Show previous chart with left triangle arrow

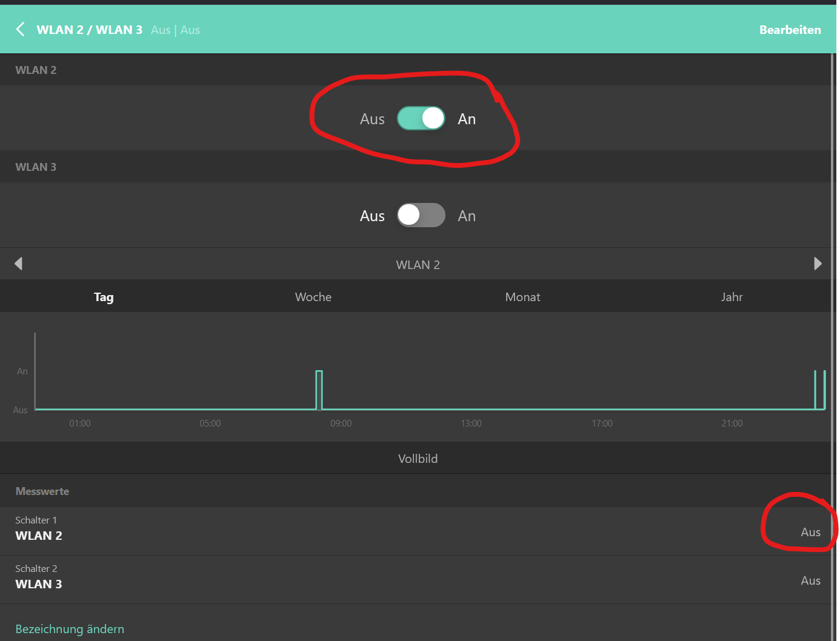(x=19, y=264)
